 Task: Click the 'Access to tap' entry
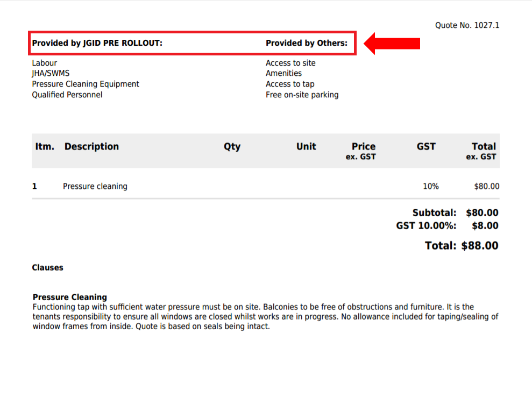coord(290,84)
